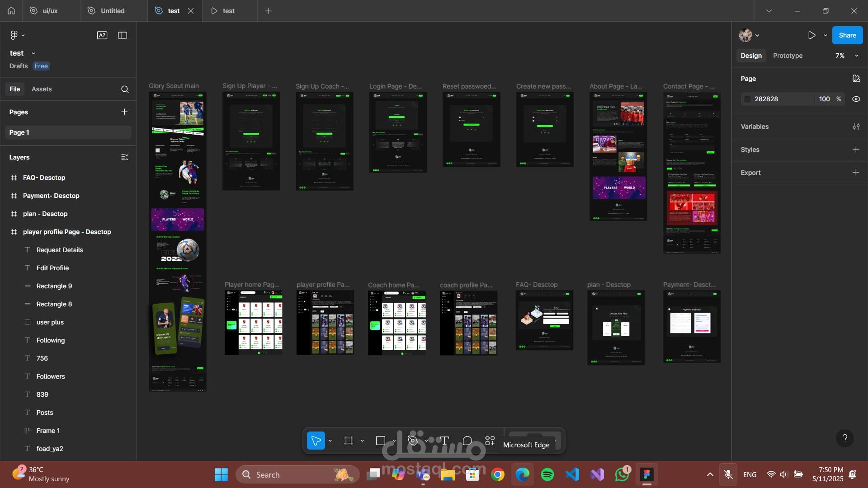Present the prototype with the play icon
The height and width of the screenshot is (488, 868).
pyautogui.click(x=812, y=35)
